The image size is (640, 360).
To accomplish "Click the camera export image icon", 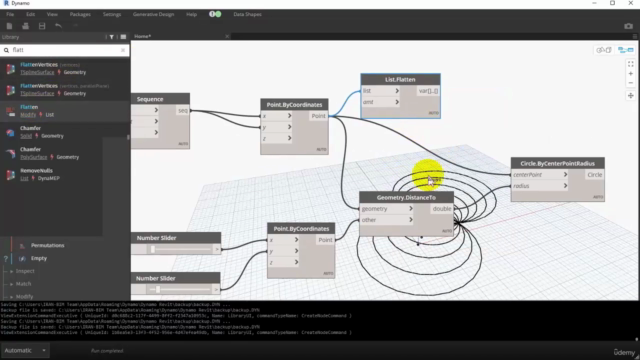I will [x=629, y=26].
